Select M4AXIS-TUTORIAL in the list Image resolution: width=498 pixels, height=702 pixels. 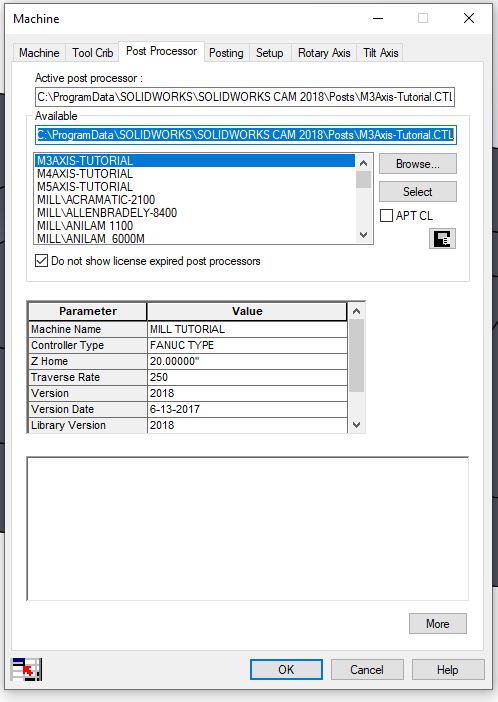195,173
